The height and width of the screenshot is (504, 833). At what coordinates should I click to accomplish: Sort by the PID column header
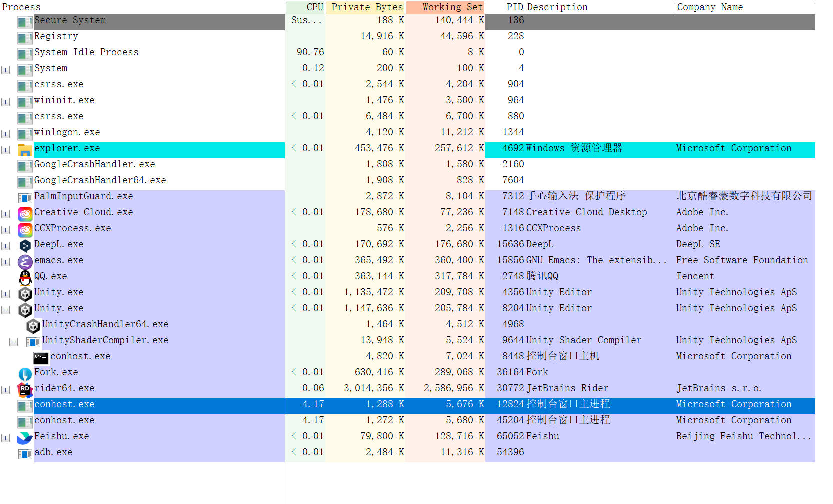(x=505, y=7)
